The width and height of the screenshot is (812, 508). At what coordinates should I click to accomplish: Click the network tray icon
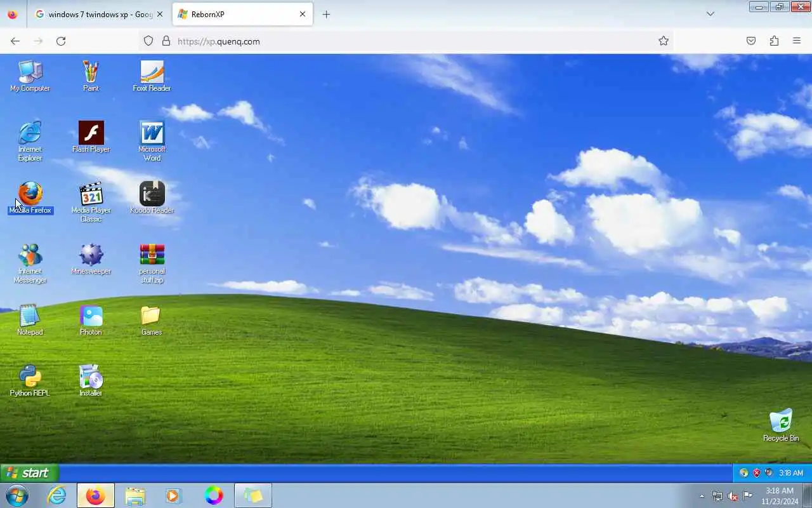pyautogui.click(x=717, y=496)
